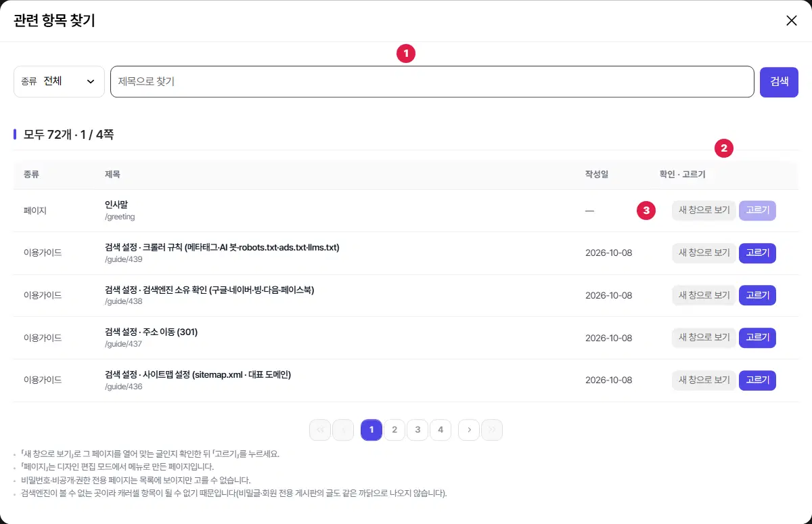This screenshot has width=812, height=524.
Task: Go to the previous page with the arrow
Action: pos(343,430)
